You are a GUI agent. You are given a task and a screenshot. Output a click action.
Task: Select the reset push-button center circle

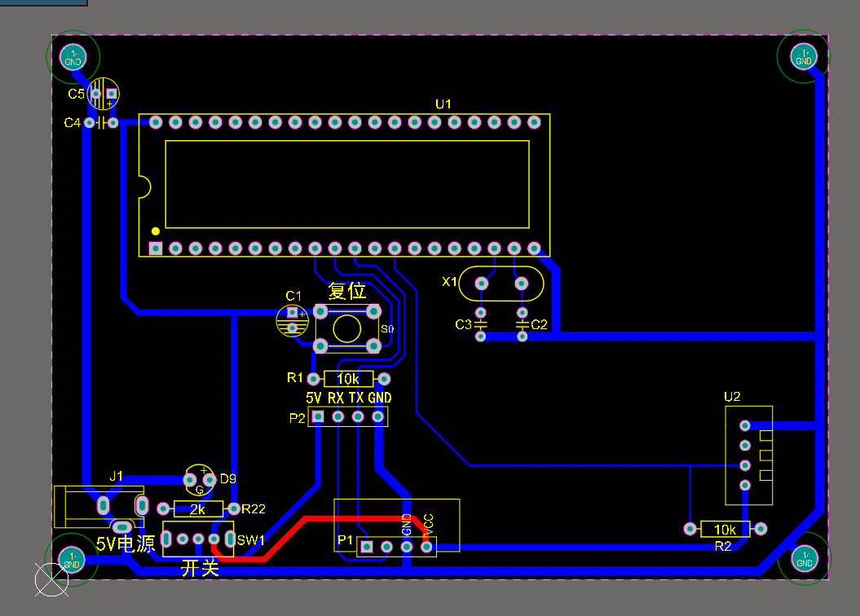346,328
